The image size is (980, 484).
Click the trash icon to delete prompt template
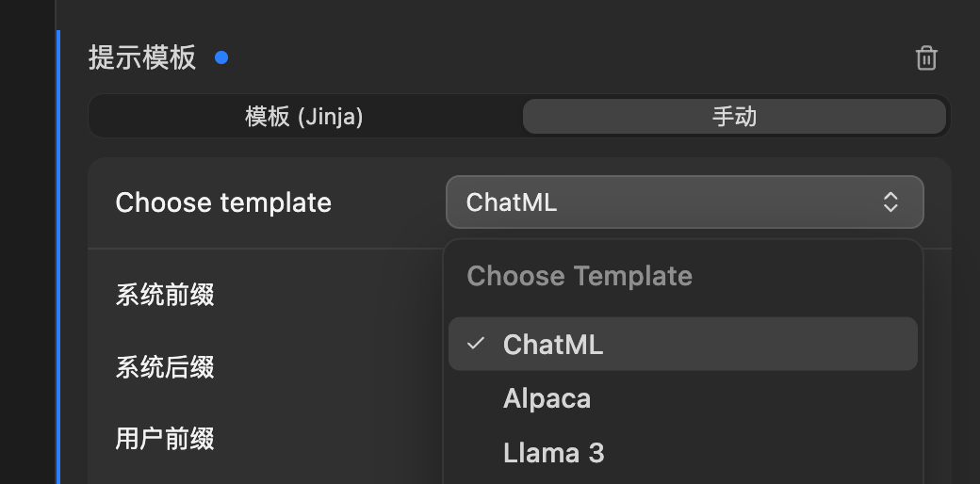(x=926, y=58)
